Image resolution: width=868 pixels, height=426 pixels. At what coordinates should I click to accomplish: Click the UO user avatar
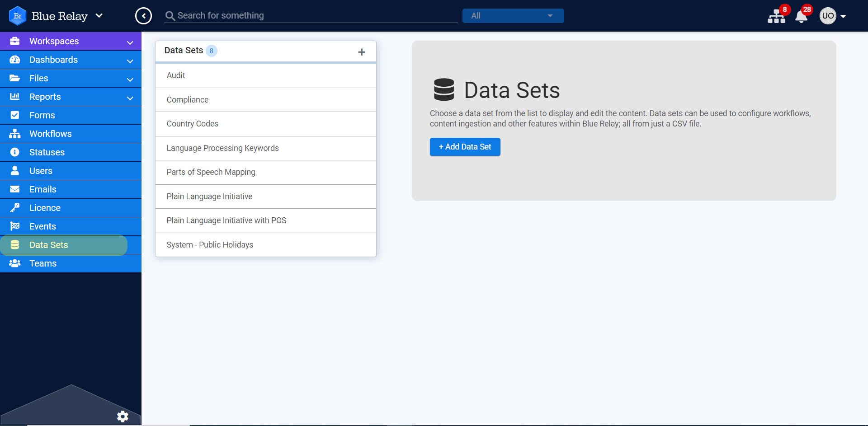[828, 16]
